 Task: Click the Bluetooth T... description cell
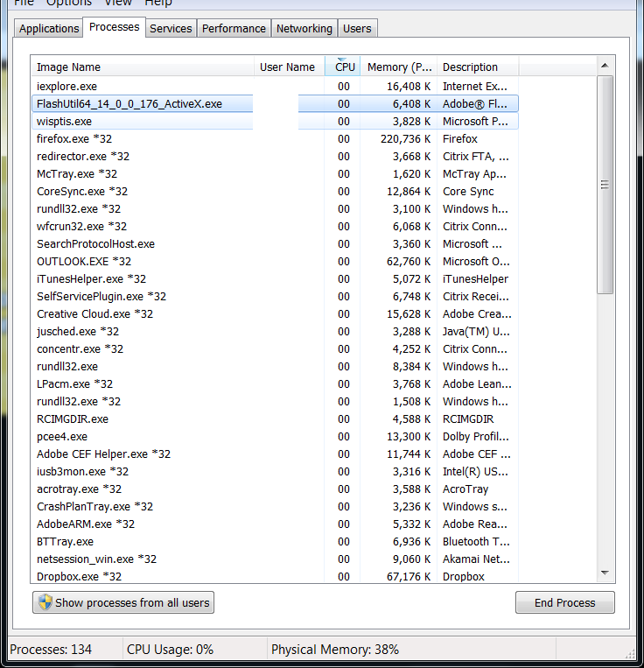pyautogui.click(x=476, y=541)
